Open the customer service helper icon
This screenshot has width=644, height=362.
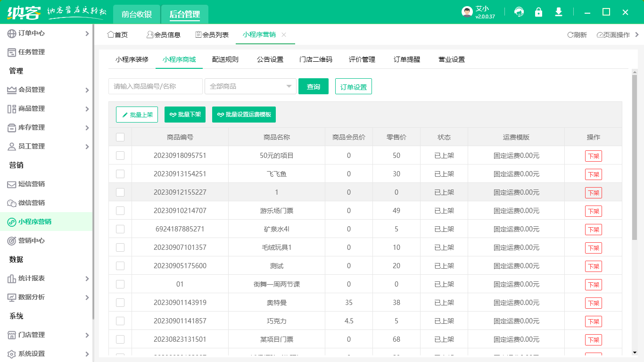(x=519, y=12)
